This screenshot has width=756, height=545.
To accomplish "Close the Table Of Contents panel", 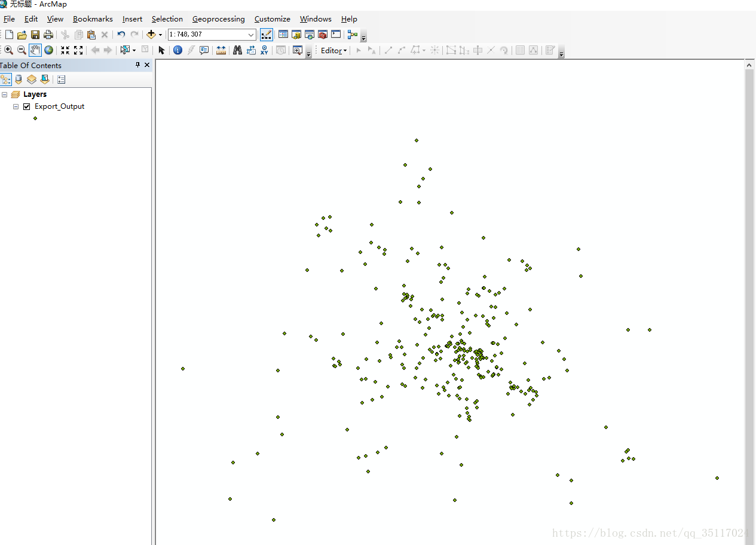I will click(147, 65).
